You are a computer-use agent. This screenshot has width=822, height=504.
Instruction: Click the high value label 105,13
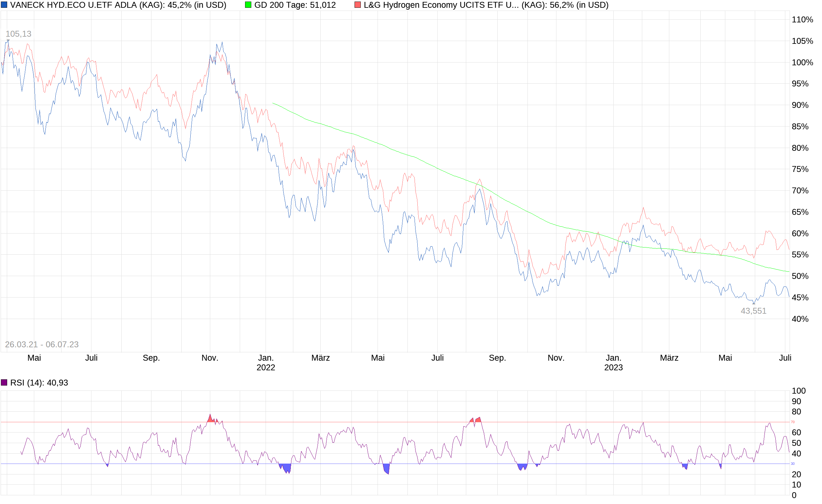pos(19,34)
